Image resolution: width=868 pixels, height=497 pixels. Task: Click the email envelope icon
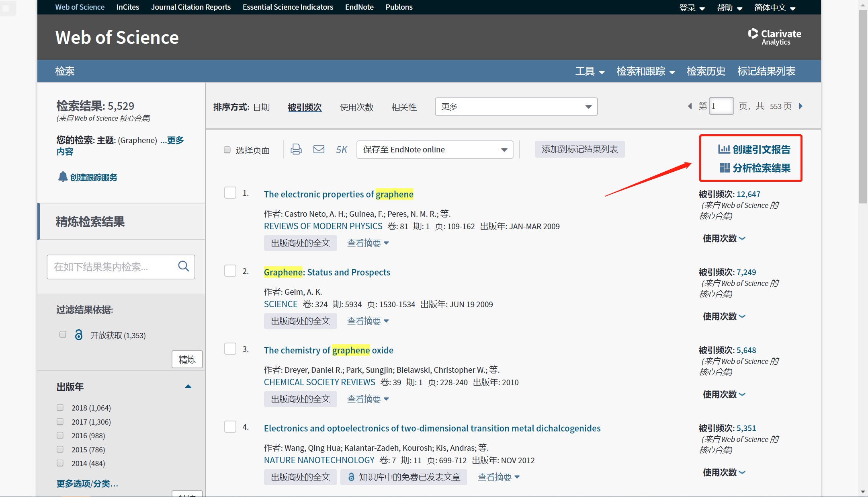click(x=319, y=150)
